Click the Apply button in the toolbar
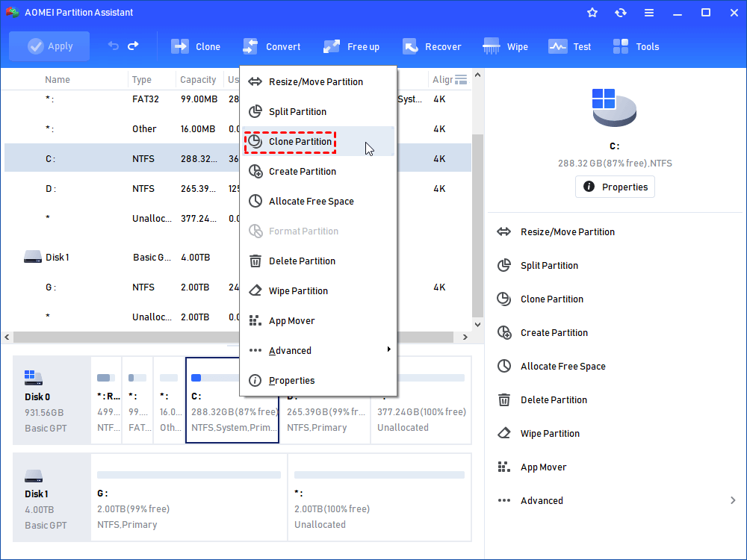Screen dimensions: 747x560 (49, 46)
